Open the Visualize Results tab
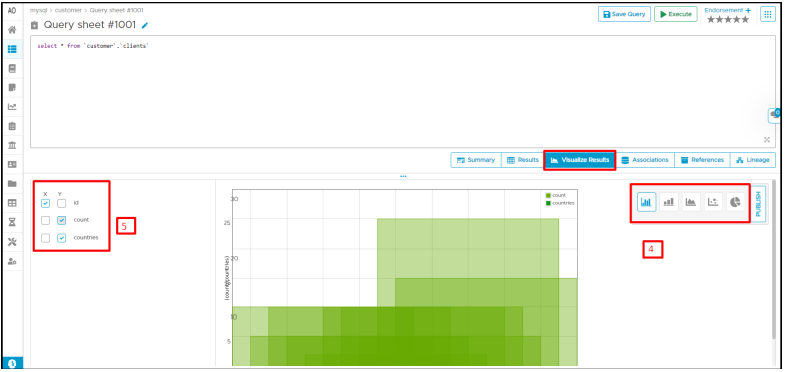The width and height of the screenshot is (785, 372). coord(580,160)
